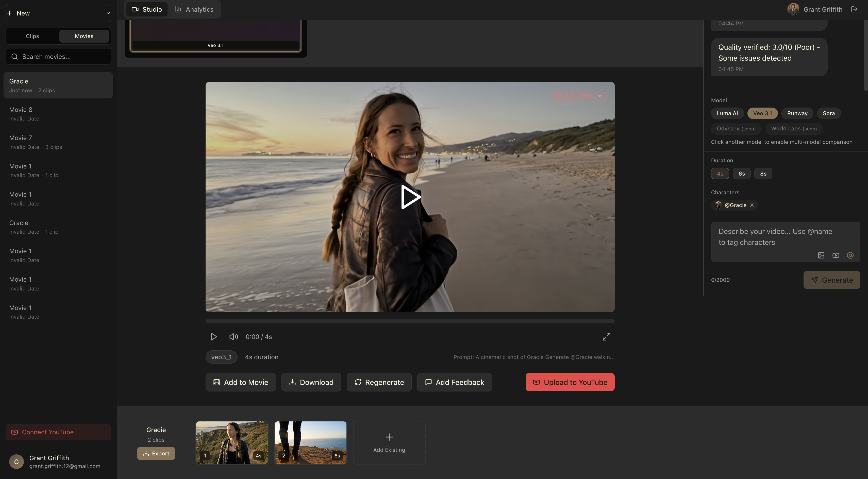Select the 6s duration option
Viewport: 868px width, 479px height.
pos(741,174)
